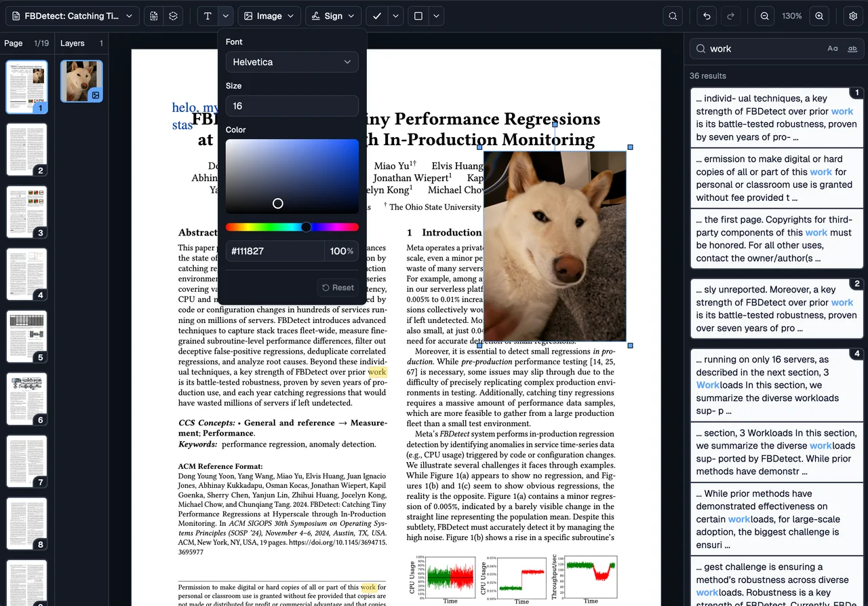Image resolution: width=868 pixels, height=606 pixels.
Task: Select page 6 thumbnail
Action: 27,399
